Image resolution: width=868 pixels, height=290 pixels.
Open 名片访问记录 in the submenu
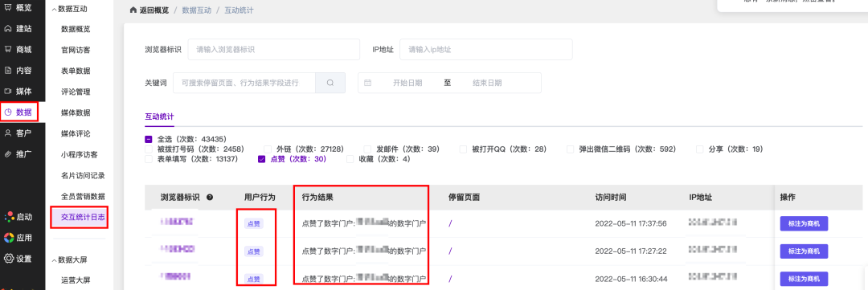83,175
